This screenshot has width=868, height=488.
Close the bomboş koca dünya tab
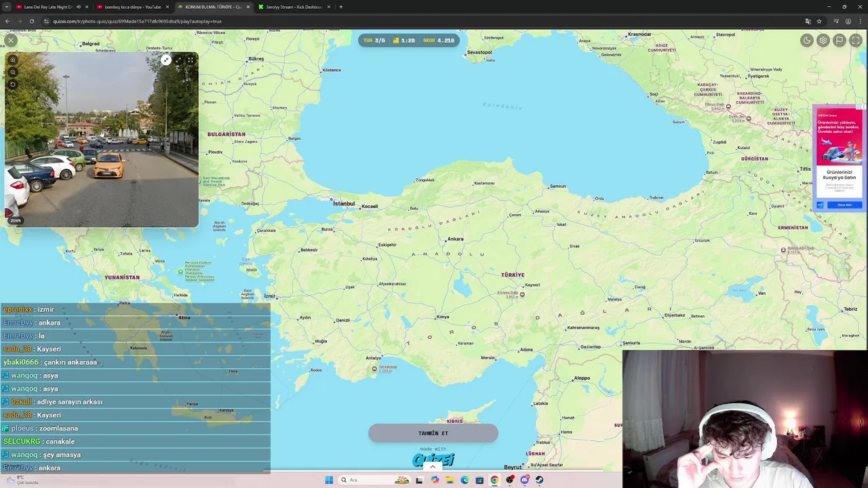pyautogui.click(x=167, y=7)
